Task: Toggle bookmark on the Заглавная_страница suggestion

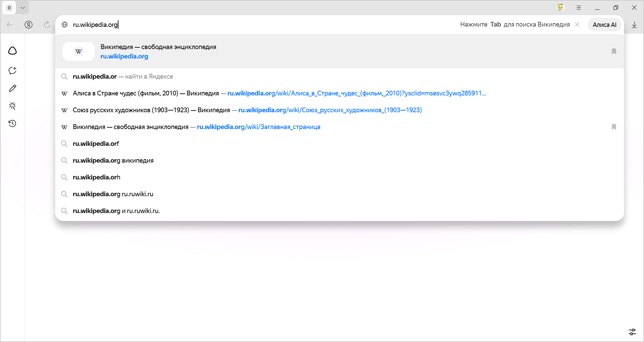Action: coord(614,127)
